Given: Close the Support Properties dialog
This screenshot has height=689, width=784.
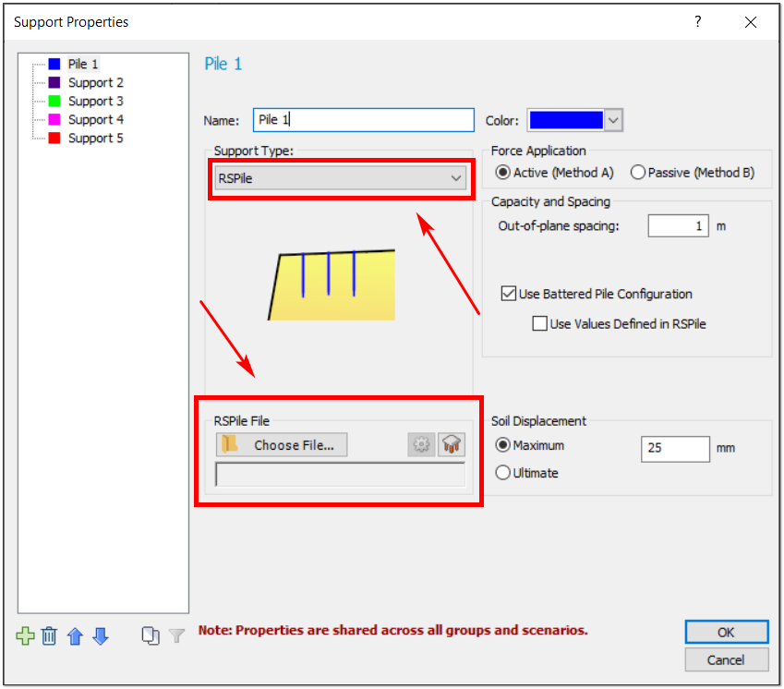Looking at the screenshot, I should click(x=751, y=22).
